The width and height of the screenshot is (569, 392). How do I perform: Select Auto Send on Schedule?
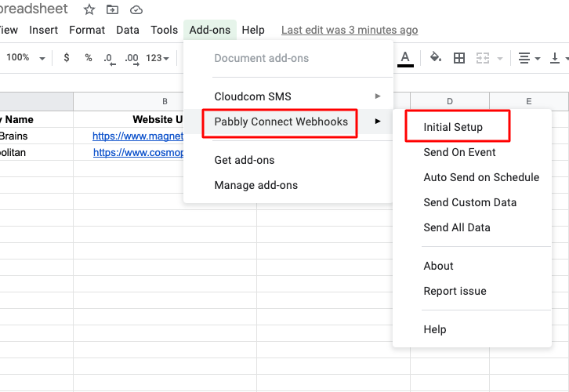pyautogui.click(x=472, y=177)
